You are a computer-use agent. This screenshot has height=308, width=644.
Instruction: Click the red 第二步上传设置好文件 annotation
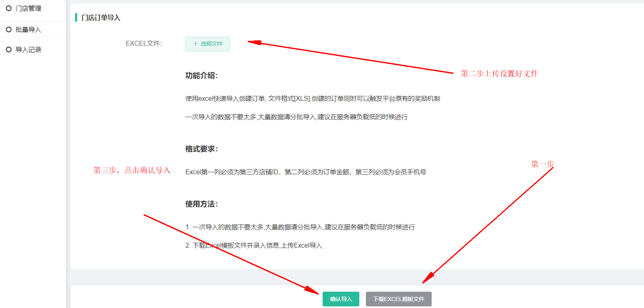[499, 73]
